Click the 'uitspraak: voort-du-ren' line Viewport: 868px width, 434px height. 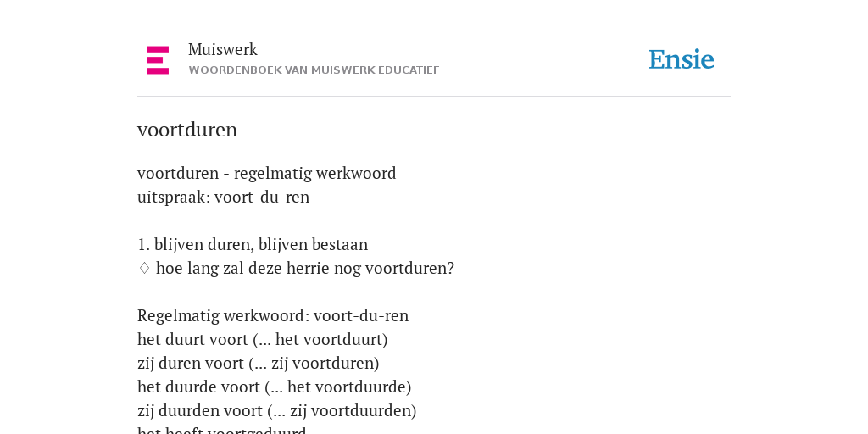click(x=223, y=197)
